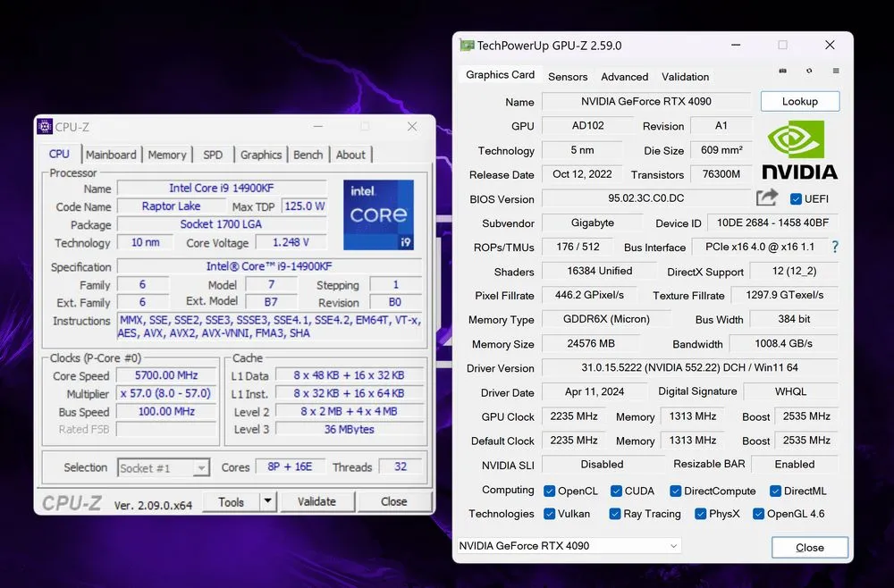Click the GPU-Z title bar app icon
Image resolution: width=894 pixels, height=588 pixels.
pyautogui.click(x=467, y=45)
